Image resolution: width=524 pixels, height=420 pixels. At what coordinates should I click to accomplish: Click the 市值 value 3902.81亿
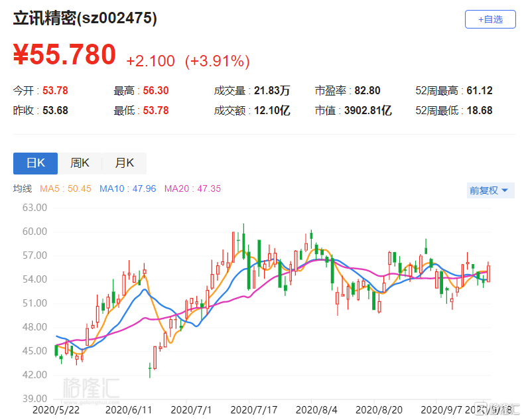pyautogui.click(x=367, y=110)
